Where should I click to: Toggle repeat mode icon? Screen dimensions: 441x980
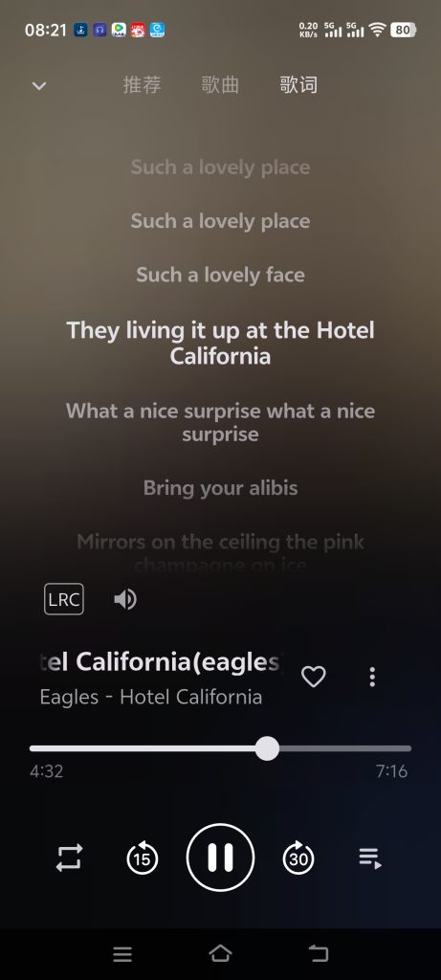tap(69, 857)
